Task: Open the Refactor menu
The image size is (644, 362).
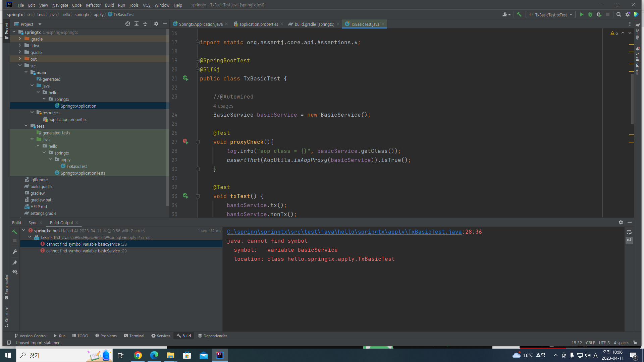Action: click(x=93, y=5)
